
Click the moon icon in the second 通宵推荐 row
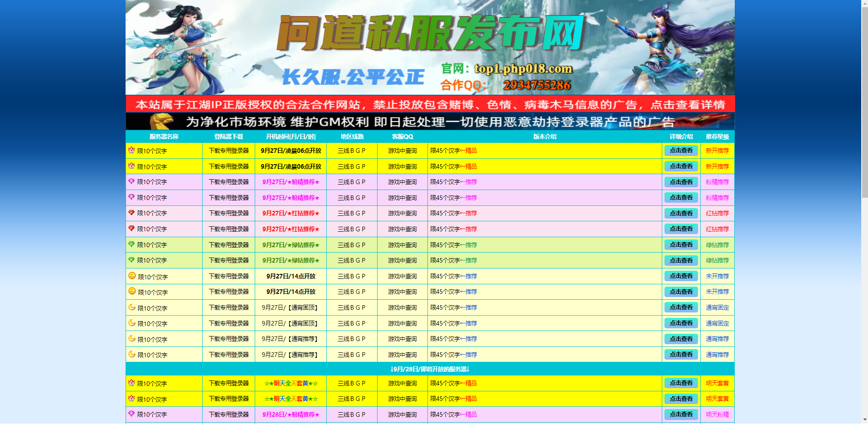coord(132,354)
